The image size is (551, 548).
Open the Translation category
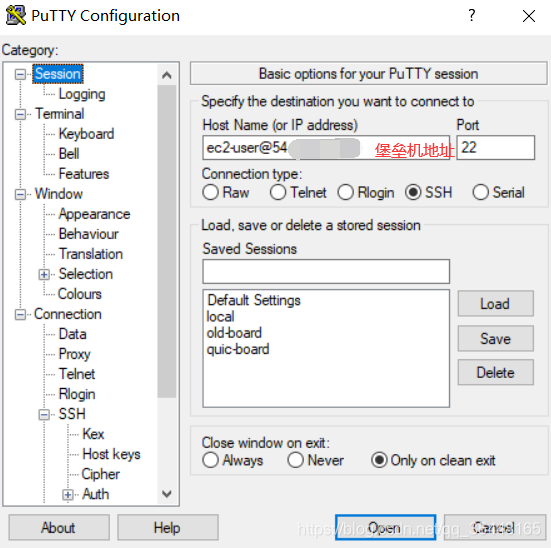tap(91, 254)
